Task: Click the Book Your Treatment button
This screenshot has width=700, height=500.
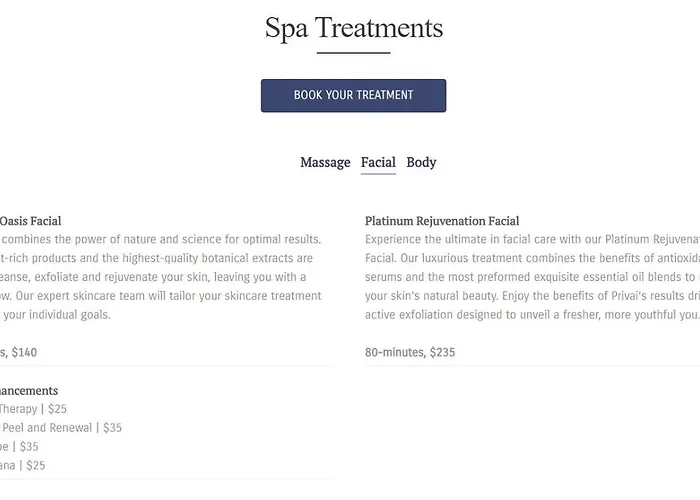Action: pos(353,95)
